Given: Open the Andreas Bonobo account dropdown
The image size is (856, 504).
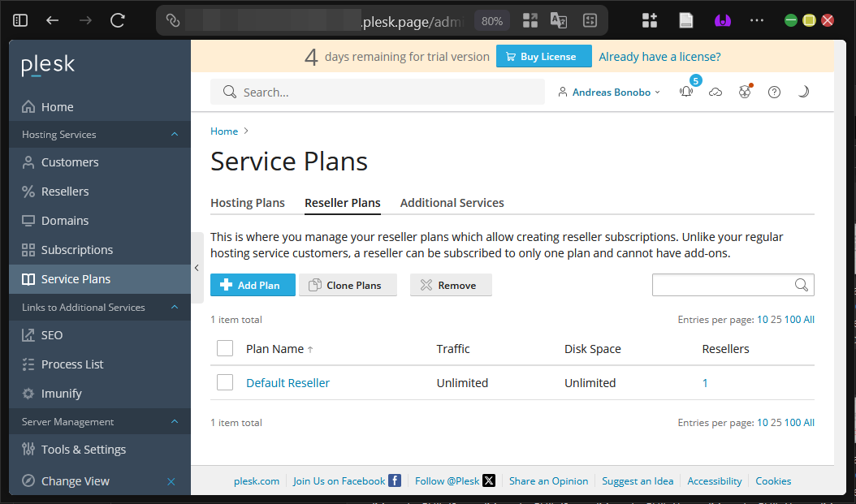Looking at the screenshot, I should pos(608,92).
